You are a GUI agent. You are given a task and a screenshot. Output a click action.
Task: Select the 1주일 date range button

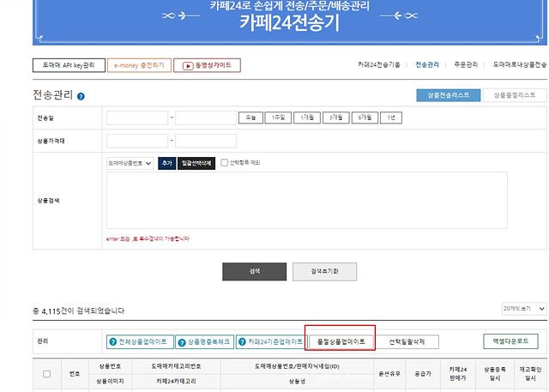click(x=278, y=118)
